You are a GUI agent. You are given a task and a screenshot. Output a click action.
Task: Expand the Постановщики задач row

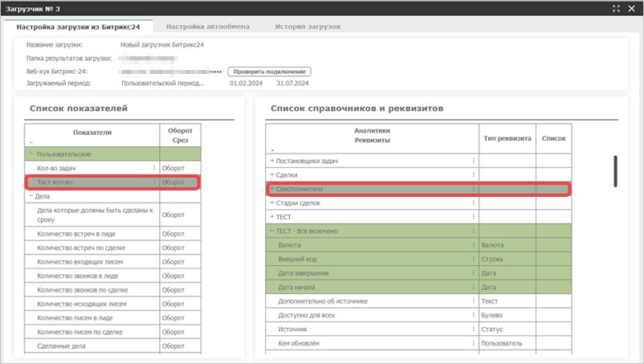click(x=272, y=161)
